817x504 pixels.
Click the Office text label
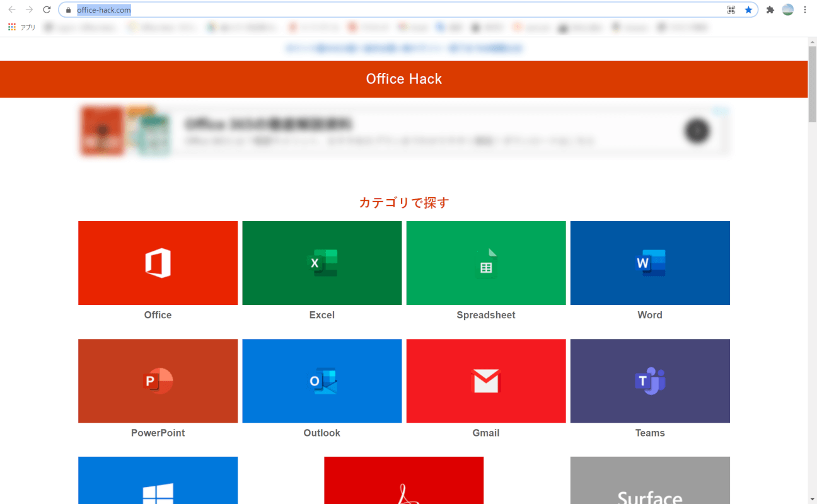click(x=158, y=315)
